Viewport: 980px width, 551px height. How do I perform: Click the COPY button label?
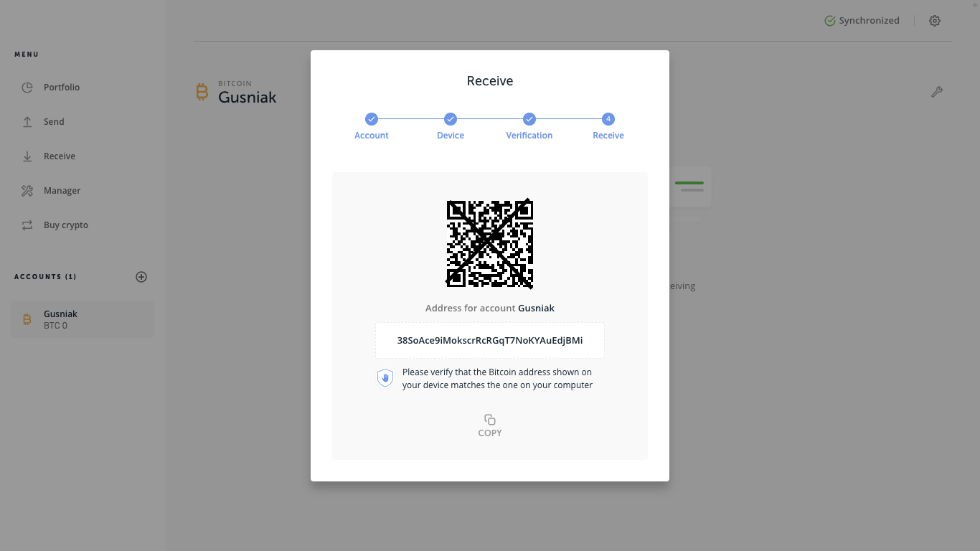coord(490,433)
